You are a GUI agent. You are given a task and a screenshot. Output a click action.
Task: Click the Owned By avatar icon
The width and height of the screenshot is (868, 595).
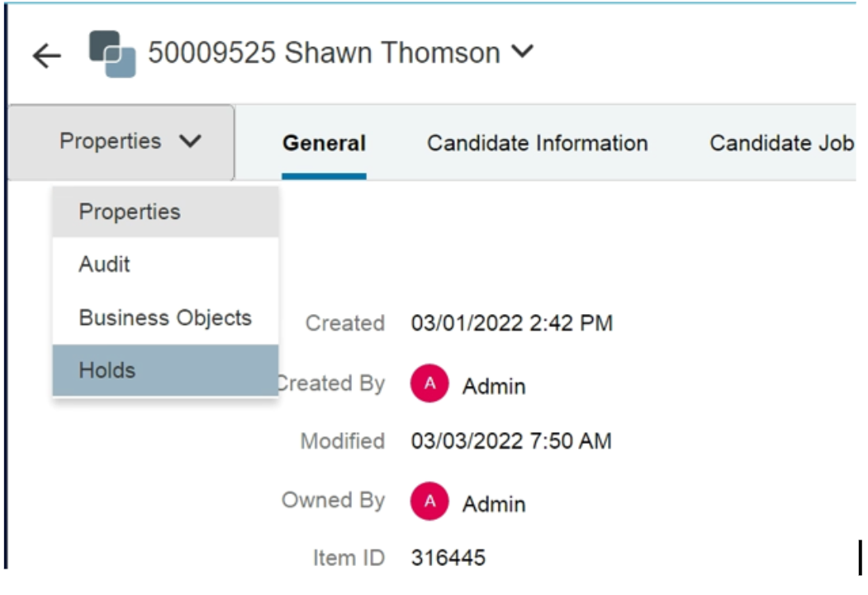429,502
